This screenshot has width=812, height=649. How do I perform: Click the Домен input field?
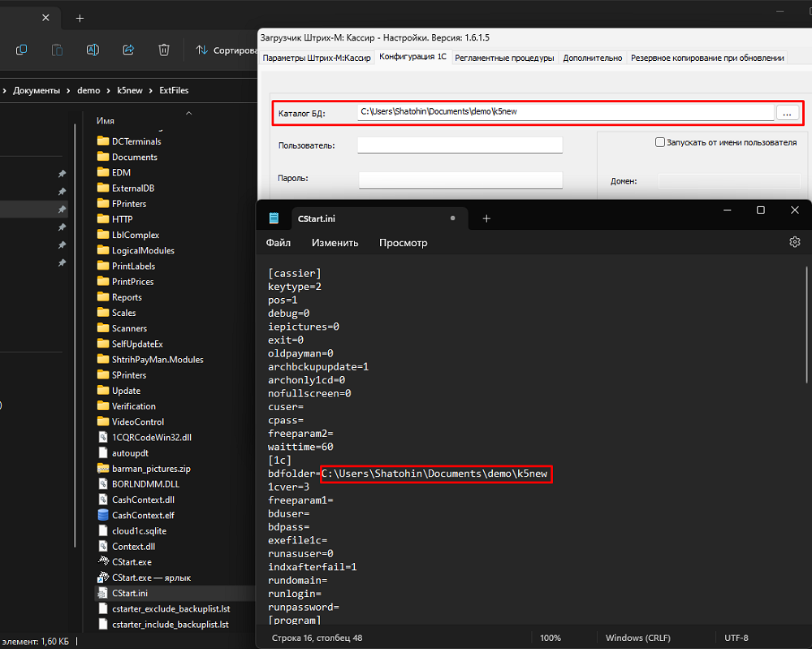pyautogui.click(x=729, y=181)
